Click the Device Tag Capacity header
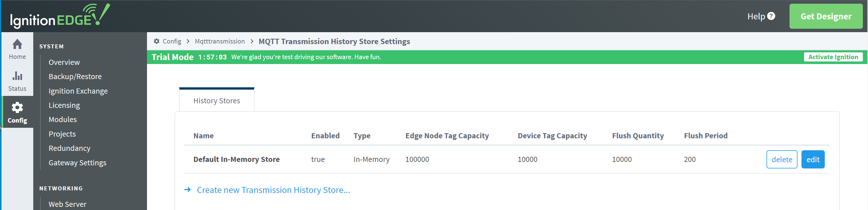Image resolution: width=868 pixels, height=210 pixels. coord(552,136)
